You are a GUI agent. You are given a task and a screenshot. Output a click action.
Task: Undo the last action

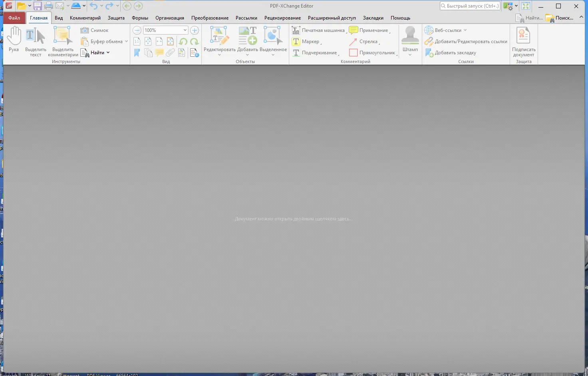click(93, 6)
